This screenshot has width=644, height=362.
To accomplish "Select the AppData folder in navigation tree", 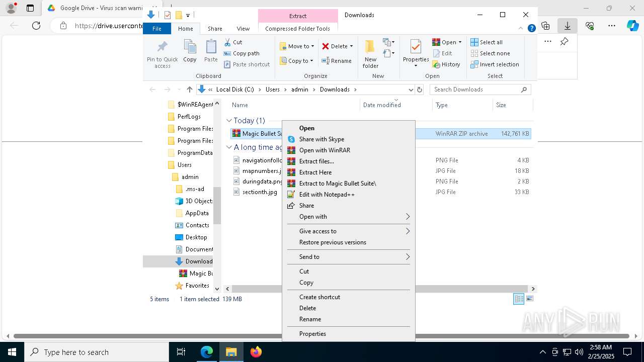I will point(197,213).
